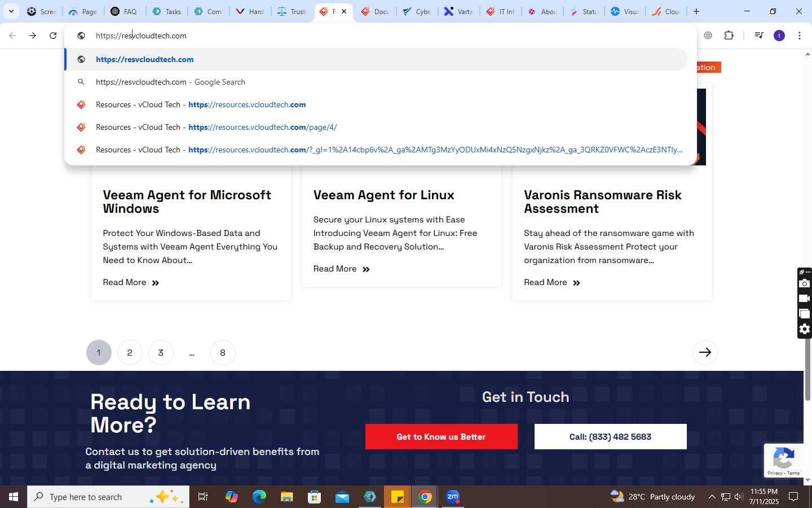
Task: Open the Chrome three-dot menu
Action: [800, 36]
